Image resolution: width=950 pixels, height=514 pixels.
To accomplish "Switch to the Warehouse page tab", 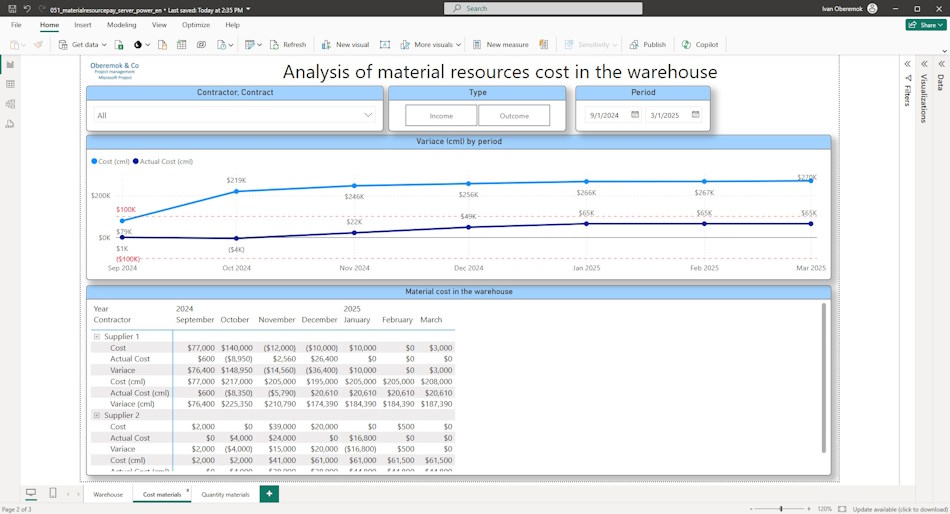I will [x=108, y=495].
